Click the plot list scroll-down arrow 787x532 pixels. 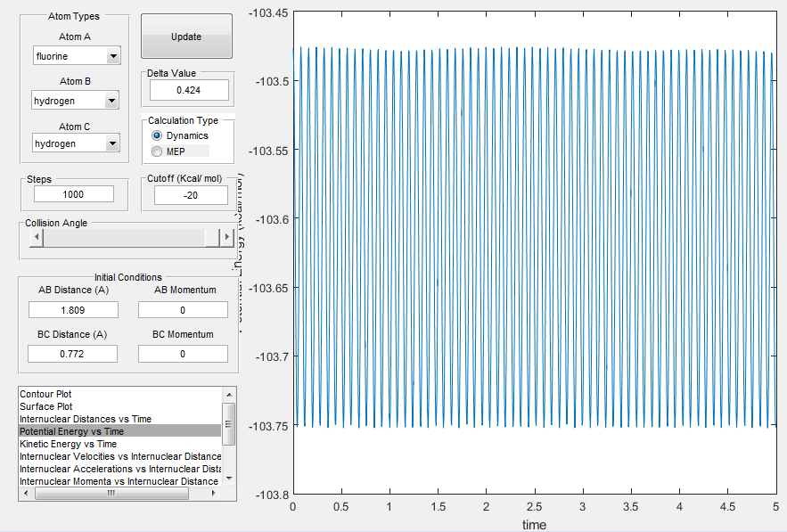pos(229,479)
